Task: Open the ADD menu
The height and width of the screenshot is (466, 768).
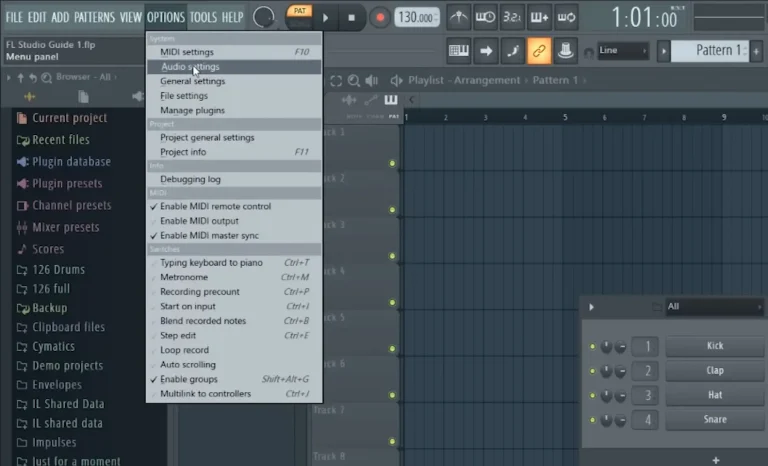Action: tap(60, 17)
